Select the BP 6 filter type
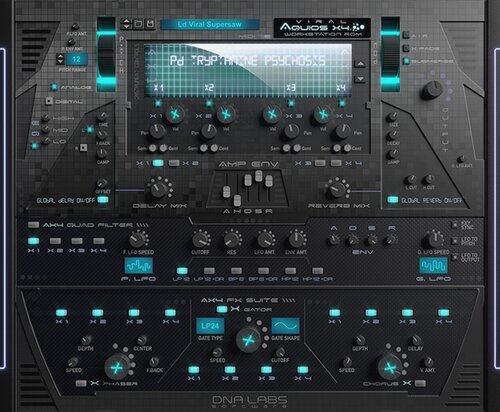Image resolution: width=500 pixels, height=412 pixels. click(x=236, y=271)
